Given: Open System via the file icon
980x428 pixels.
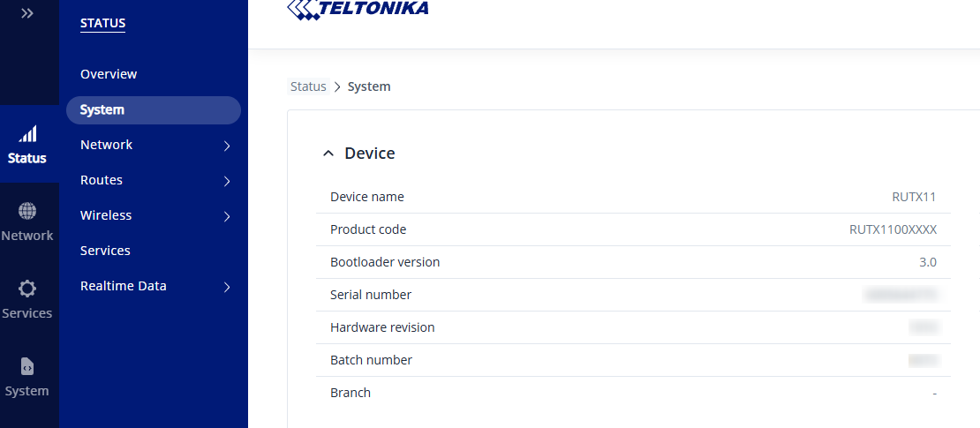Looking at the screenshot, I should (x=27, y=366).
